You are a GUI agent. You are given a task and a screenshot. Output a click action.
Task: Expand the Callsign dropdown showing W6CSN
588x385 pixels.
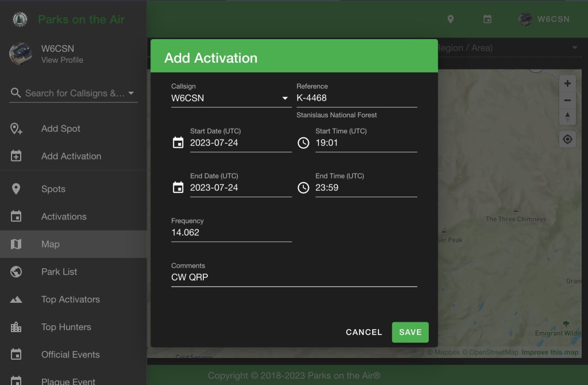[x=285, y=98]
